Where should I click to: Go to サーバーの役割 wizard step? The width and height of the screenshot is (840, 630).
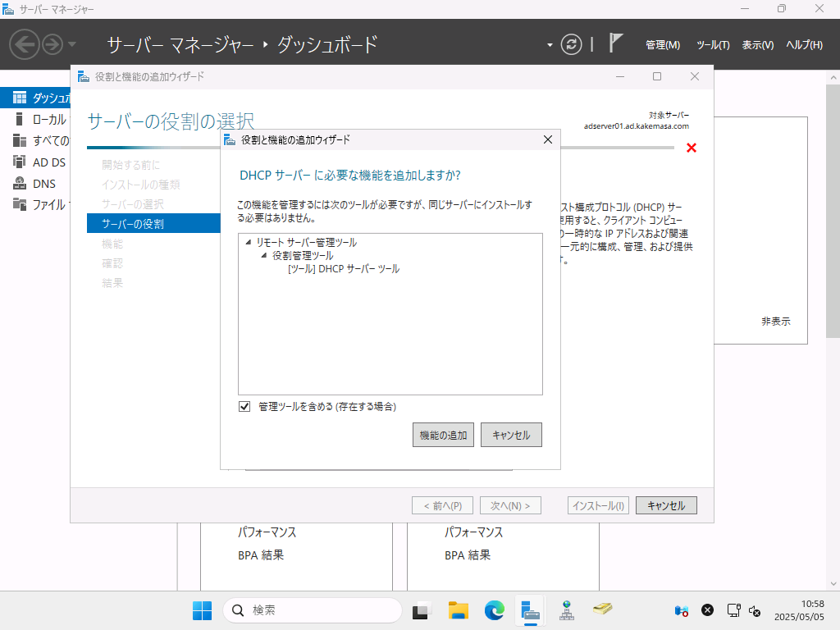coord(153,223)
